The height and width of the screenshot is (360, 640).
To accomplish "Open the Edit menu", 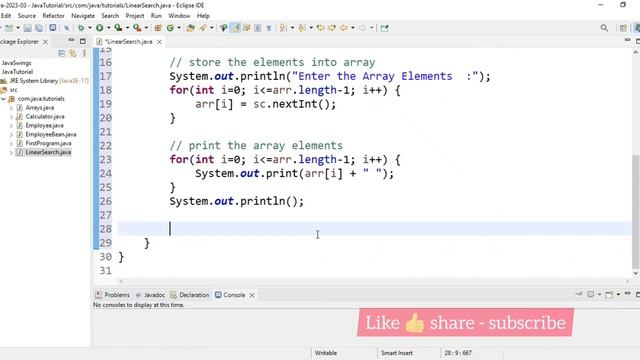I will point(6,16).
